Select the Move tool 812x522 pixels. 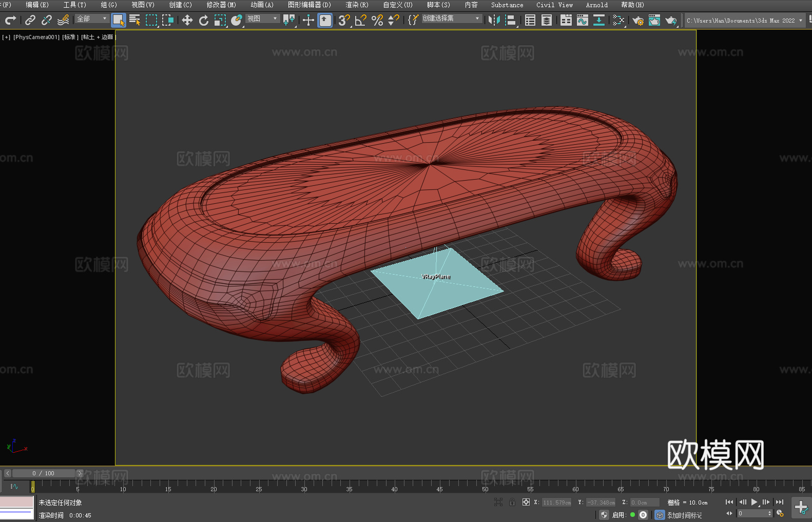point(187,20)
